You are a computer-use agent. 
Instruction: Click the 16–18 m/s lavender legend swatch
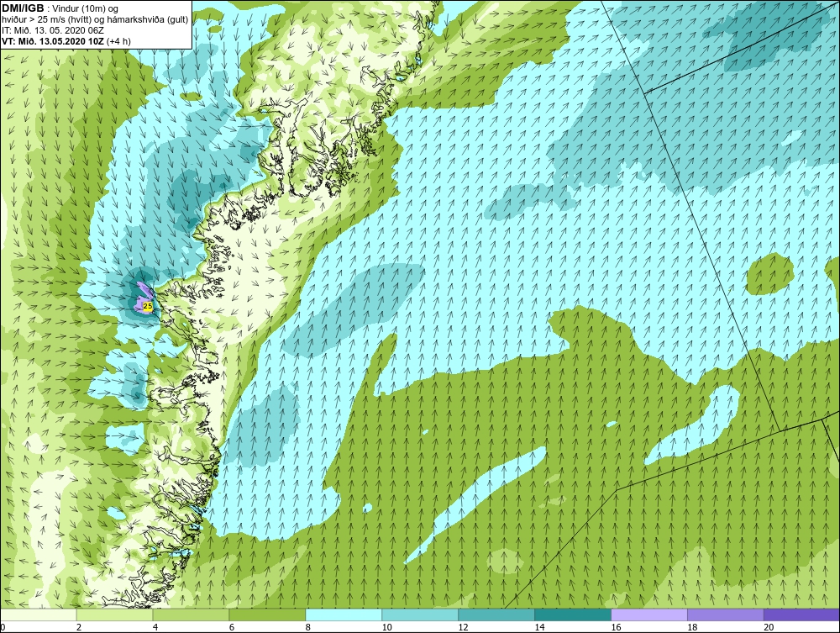pyautogui.click(x=649, y=615)
